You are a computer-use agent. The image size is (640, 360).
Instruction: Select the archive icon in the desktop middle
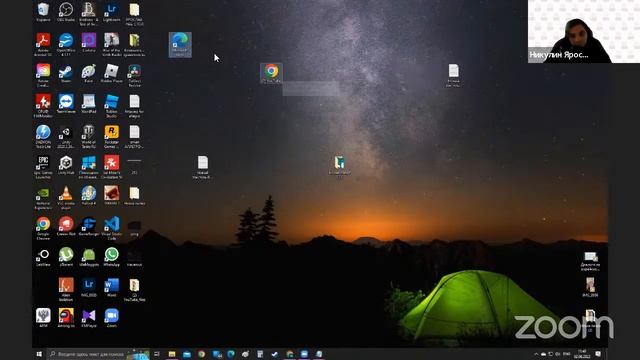pyautogui.click(x=340, y=165)
